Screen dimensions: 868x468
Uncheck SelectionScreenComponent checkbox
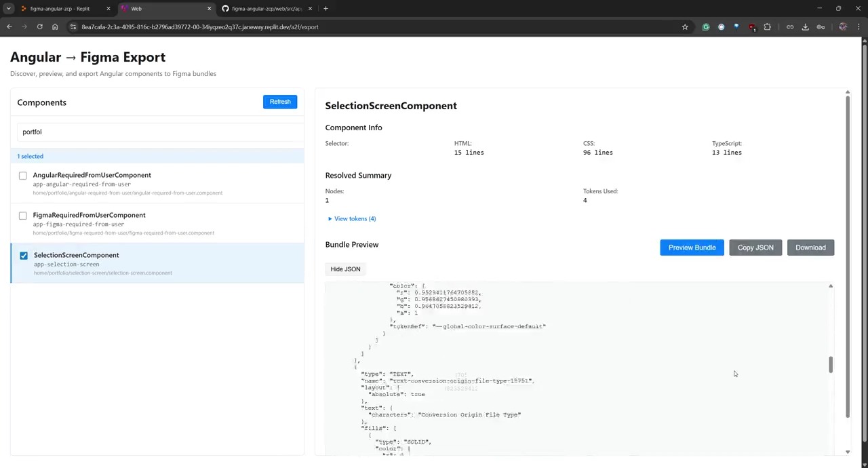24,256
